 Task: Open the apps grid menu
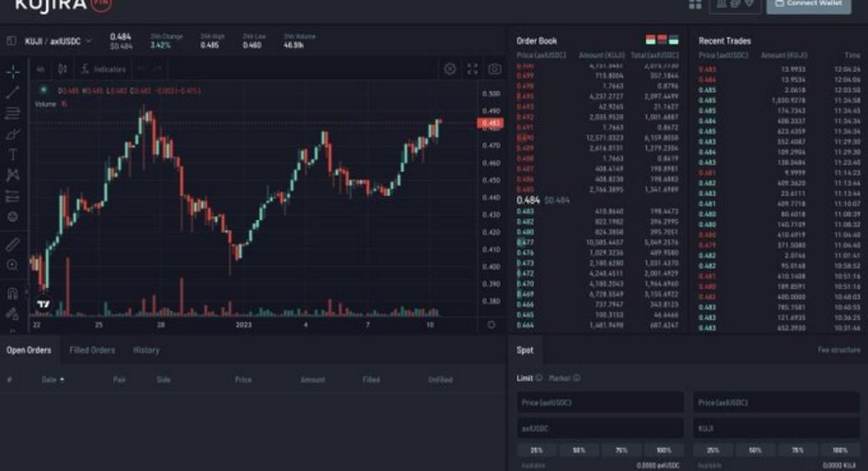(695, 4)
